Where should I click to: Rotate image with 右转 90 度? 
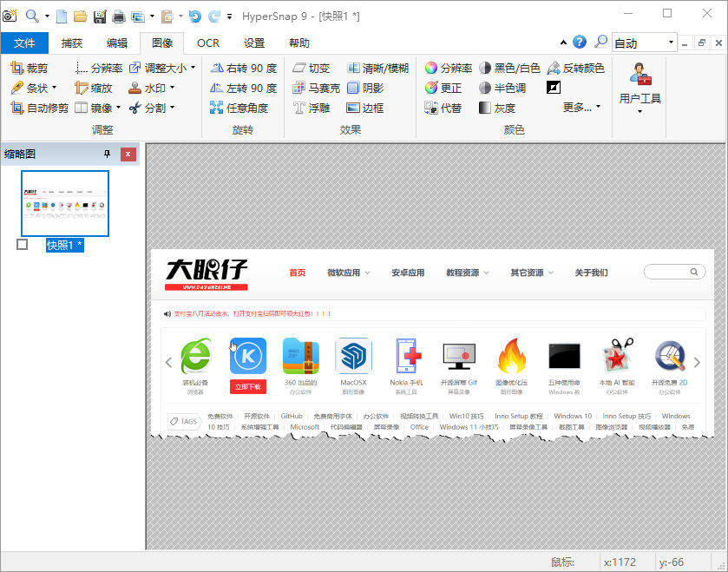tap(244, 68)
